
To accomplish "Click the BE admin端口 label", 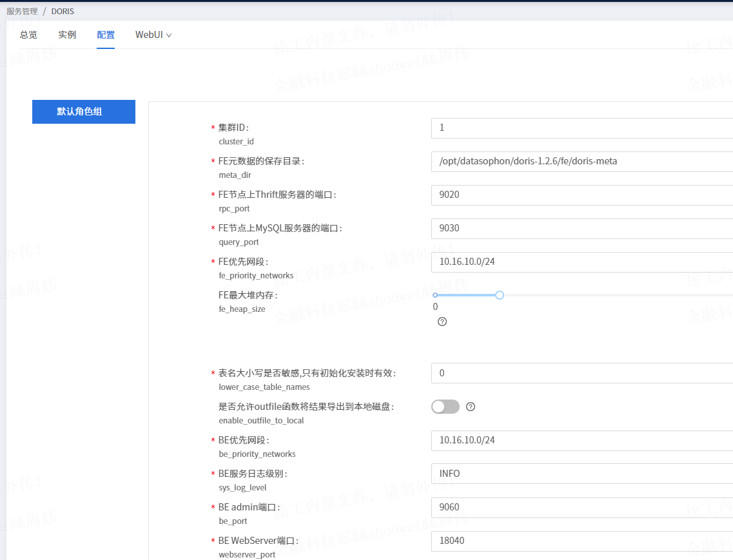I will 249,507.
